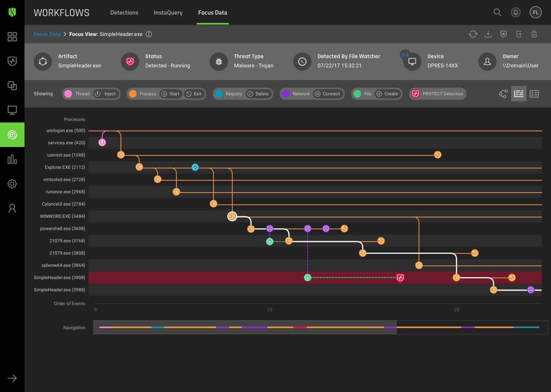The width and height of the screenshot is (551, 392).
Task: Click the navigation timeline viewport bar
Action: tap(245, 327)
